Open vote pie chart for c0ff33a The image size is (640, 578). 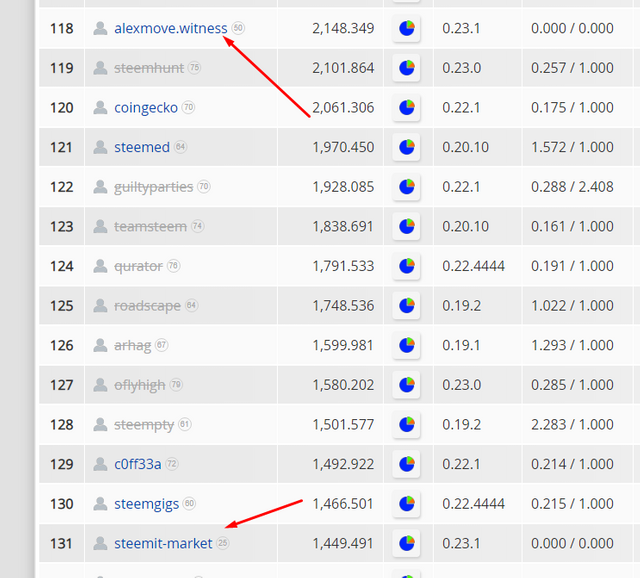click(x=407, y=464)
